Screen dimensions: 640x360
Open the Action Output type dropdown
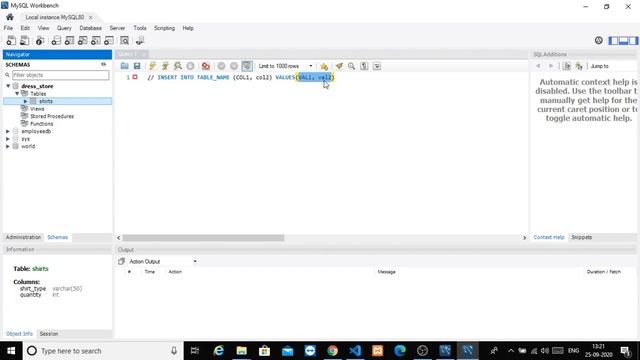point(163,261)
